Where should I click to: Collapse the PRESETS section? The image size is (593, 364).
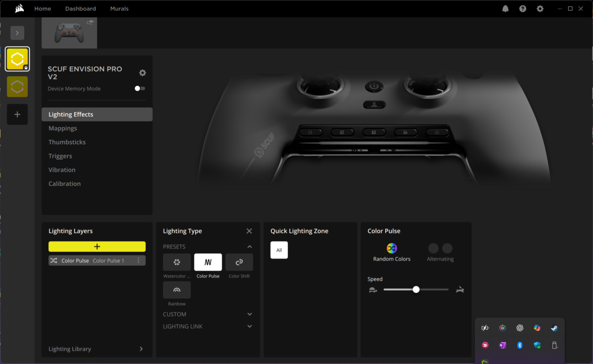point(250,247)
